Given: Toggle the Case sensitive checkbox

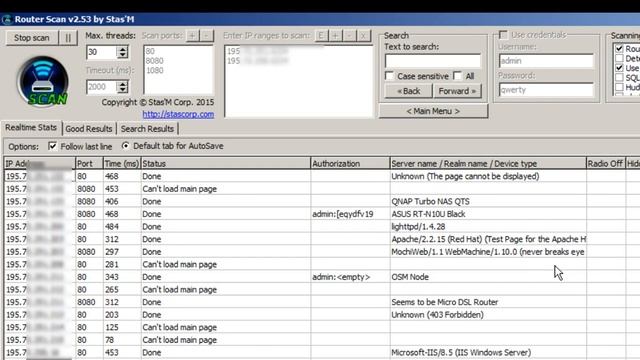Looking at the screenshot, I should pyautogui.click(x=389, y=76).
